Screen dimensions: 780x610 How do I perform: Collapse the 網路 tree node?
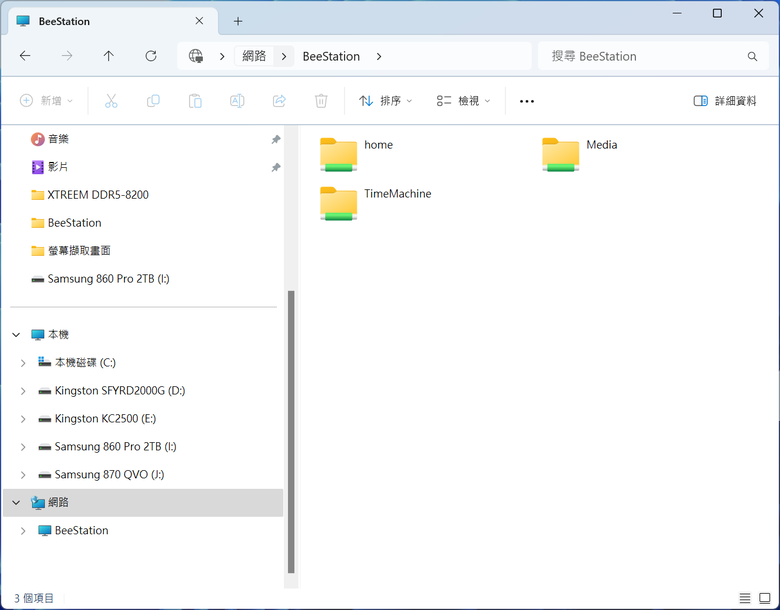click(16, 503)
